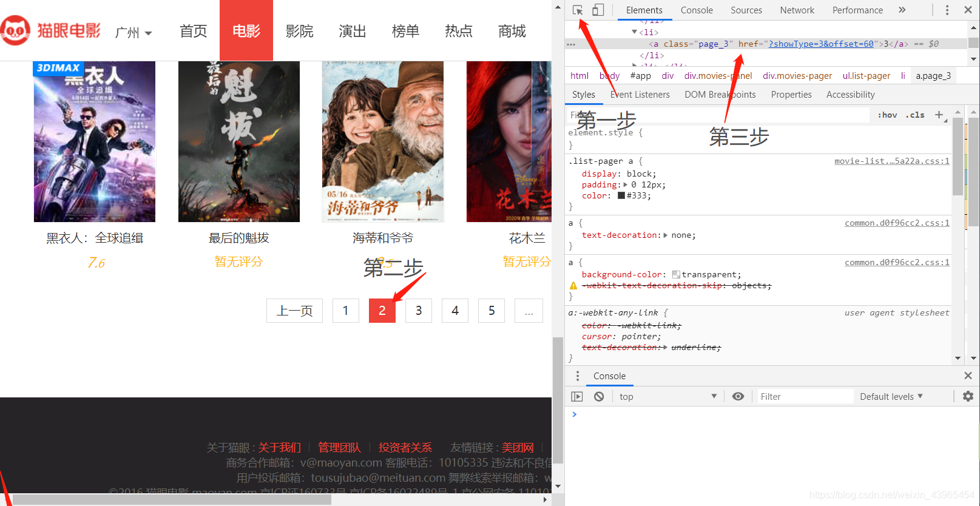Screen dimensions: 980x506
Task: Select ul.list-pager breadcrumb
Action: click(866, 75)
